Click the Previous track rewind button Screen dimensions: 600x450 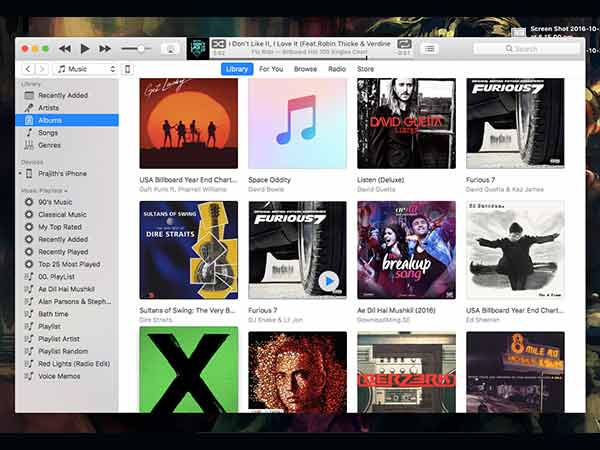tap(65, 49)
